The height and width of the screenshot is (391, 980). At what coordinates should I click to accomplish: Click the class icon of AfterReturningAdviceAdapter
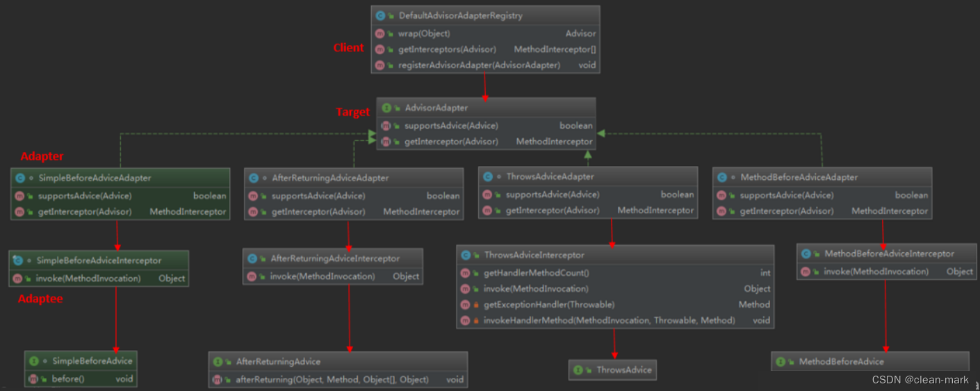[253, 178]
